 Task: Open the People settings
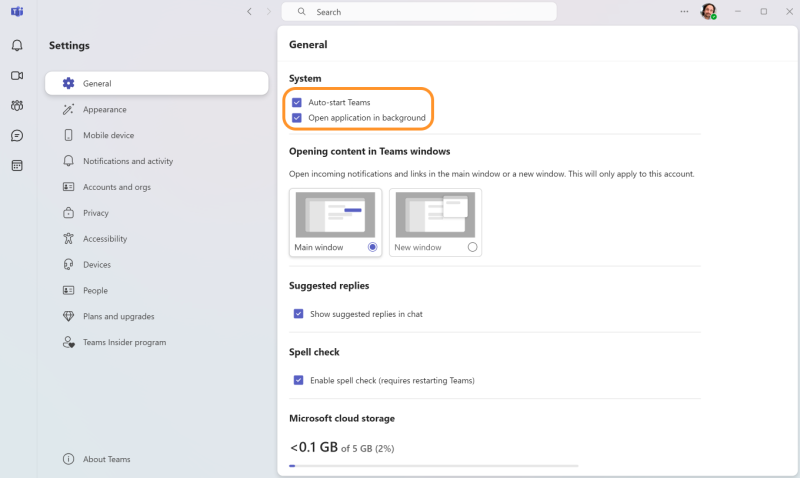click(x=157, y=290)
